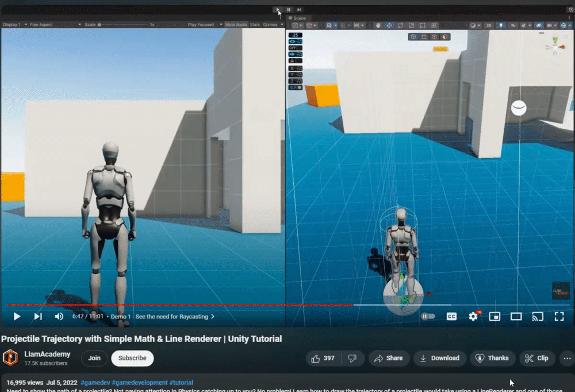Open effects toggle dropdown in Scene toolbar
Screen dimensions: 575x392
(x=526, y=25)
